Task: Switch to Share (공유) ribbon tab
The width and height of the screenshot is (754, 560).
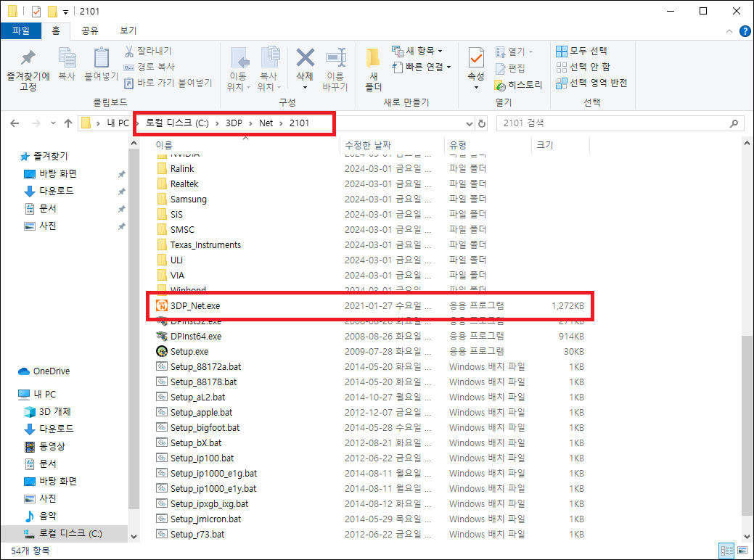Action: (x=90, y=30)
